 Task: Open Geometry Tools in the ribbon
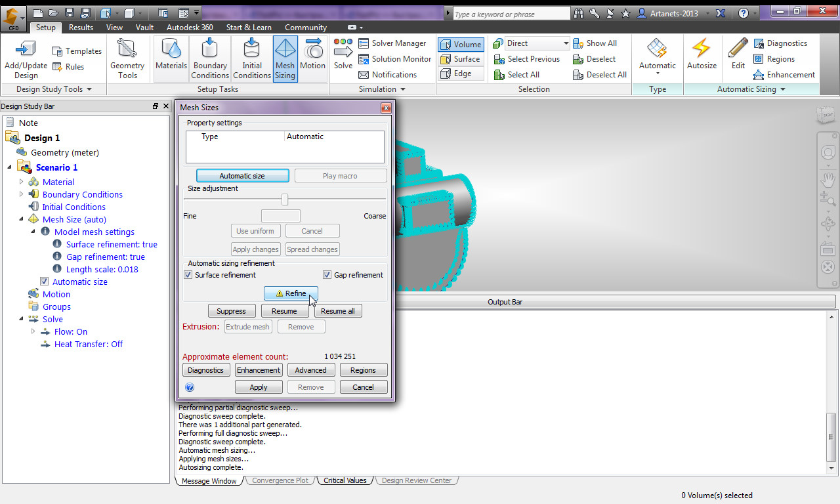(127, 58)
